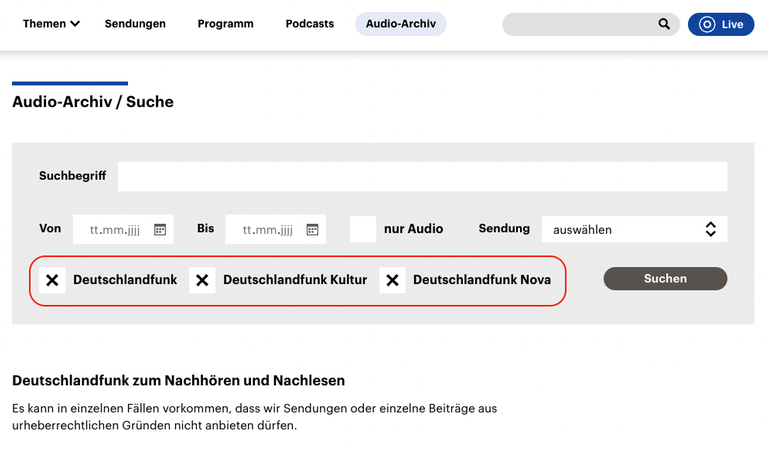This screenshot has height=453, width=768.
Task: Open the Sendung auswählen dropdown
Action: (634, 229)
